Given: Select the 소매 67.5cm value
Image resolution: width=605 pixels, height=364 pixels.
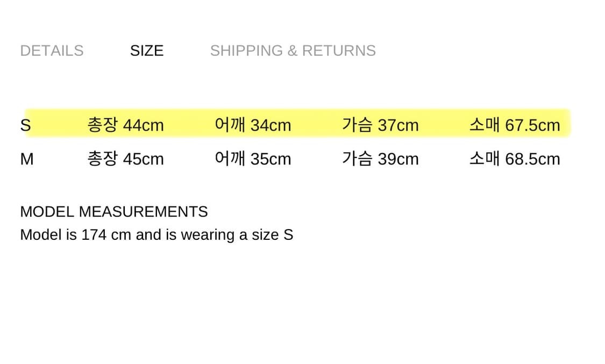Looking at the screenshot, I should [x=514, y=125].
